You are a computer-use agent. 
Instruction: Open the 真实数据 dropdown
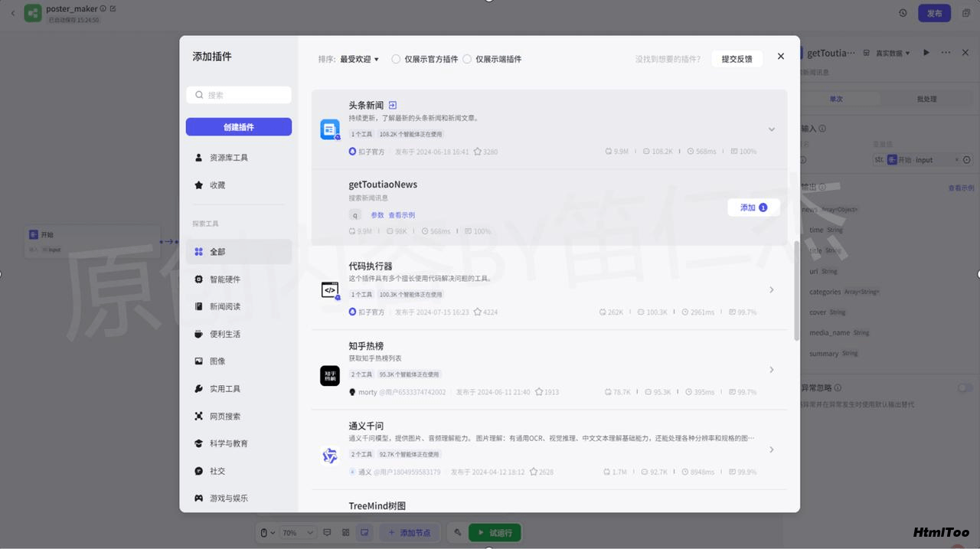coord(893,53)
